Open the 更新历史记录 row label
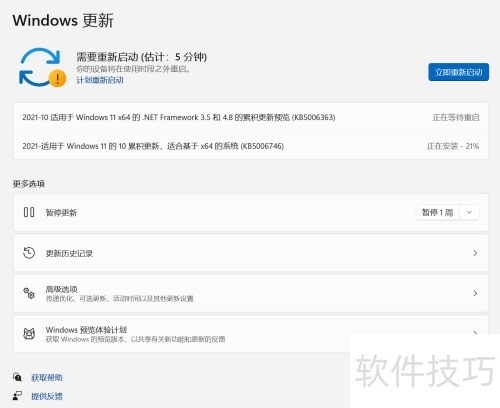 click(x=69, y=253)
